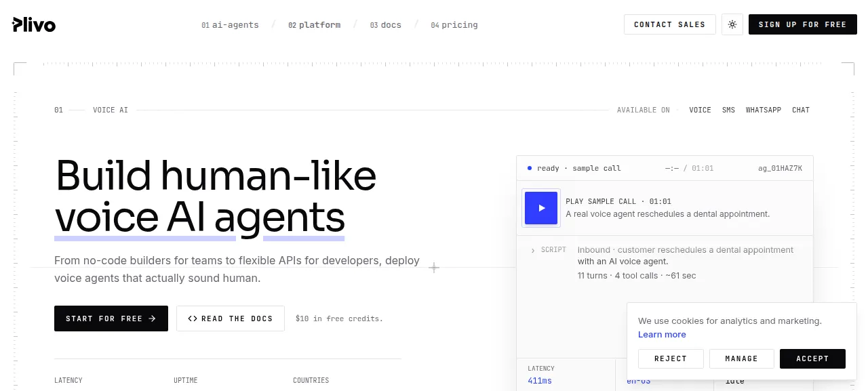Click the Start For Free button
Image resolution: width=868 pixels, height=391 pixels.
[x=111, y=318]
